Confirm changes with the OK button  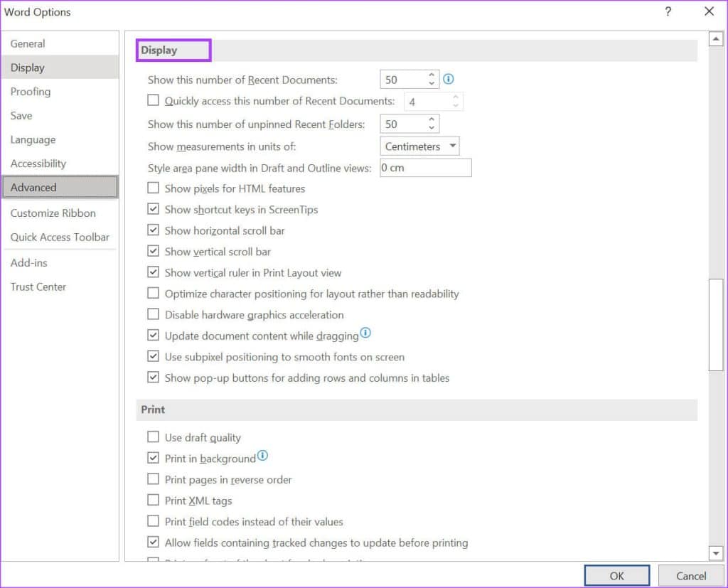click(616, 575)
